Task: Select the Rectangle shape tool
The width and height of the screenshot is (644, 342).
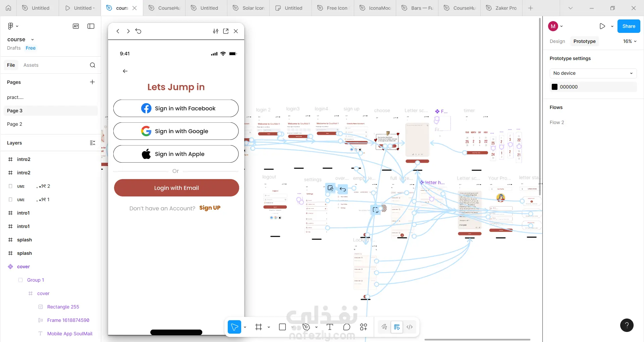Action: click(282, 327)
